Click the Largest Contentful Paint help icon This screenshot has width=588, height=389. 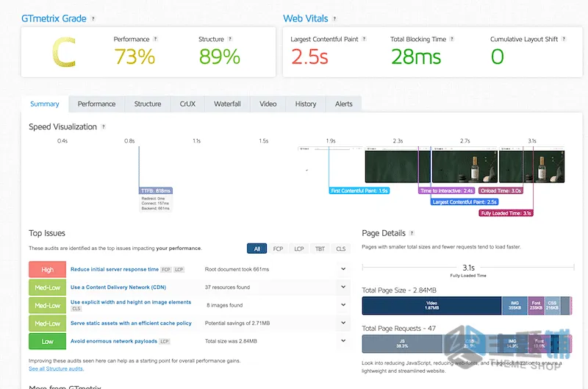(x=364, y=39)
